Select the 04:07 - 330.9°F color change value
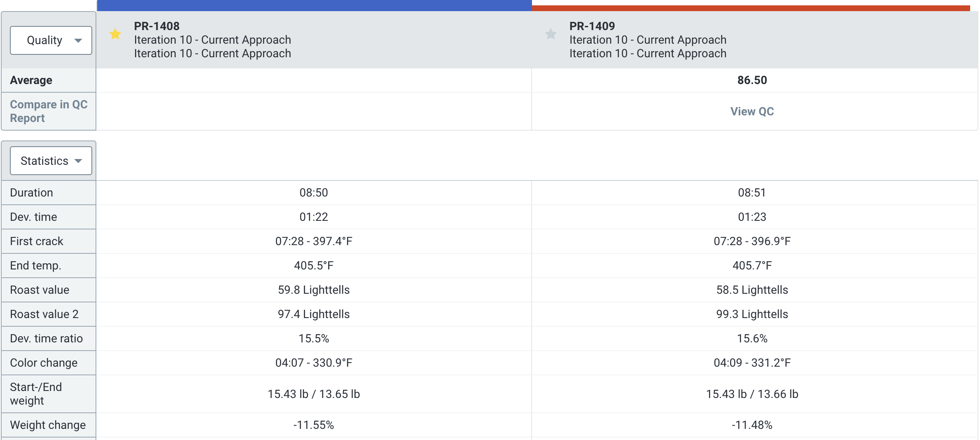The image size is (980, 440). click(x=314, y=363)
